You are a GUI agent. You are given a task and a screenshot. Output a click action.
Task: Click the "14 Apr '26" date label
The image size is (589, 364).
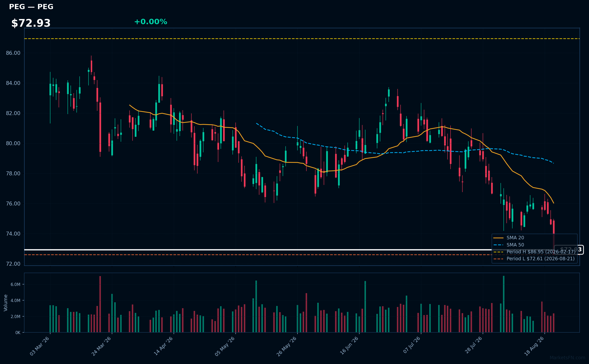[163, 346]
